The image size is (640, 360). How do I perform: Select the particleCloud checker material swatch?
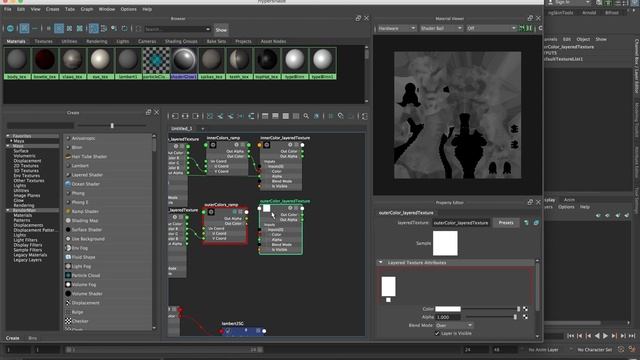[x=156, y=63]
